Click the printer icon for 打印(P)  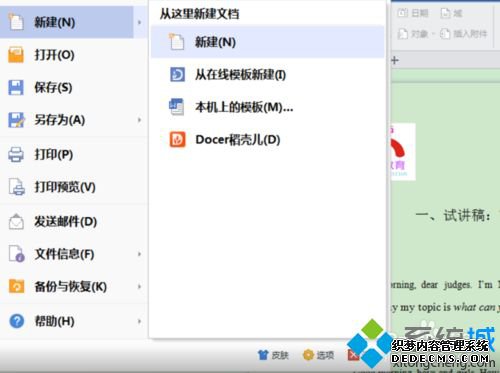pyautogui.click(x=16, y=155)
